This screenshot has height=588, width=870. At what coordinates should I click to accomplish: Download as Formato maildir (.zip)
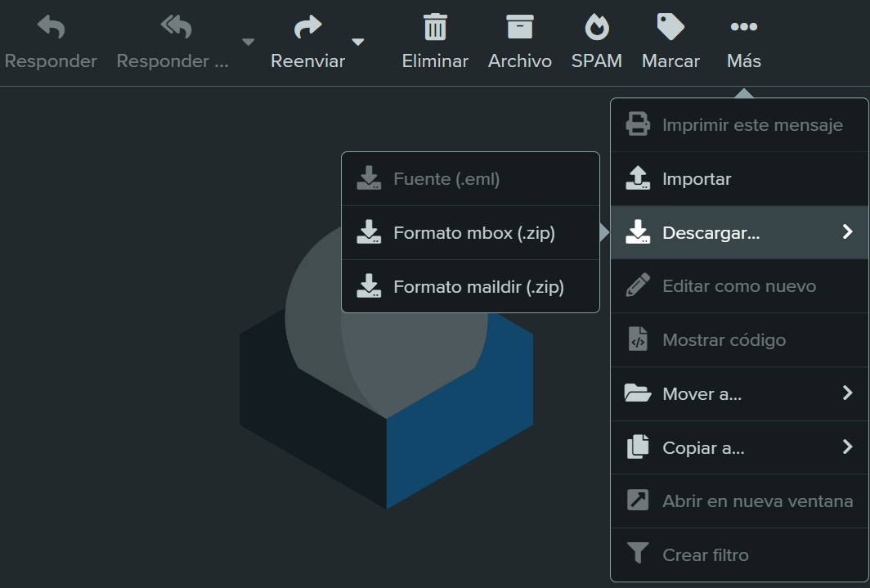[470, 286]
